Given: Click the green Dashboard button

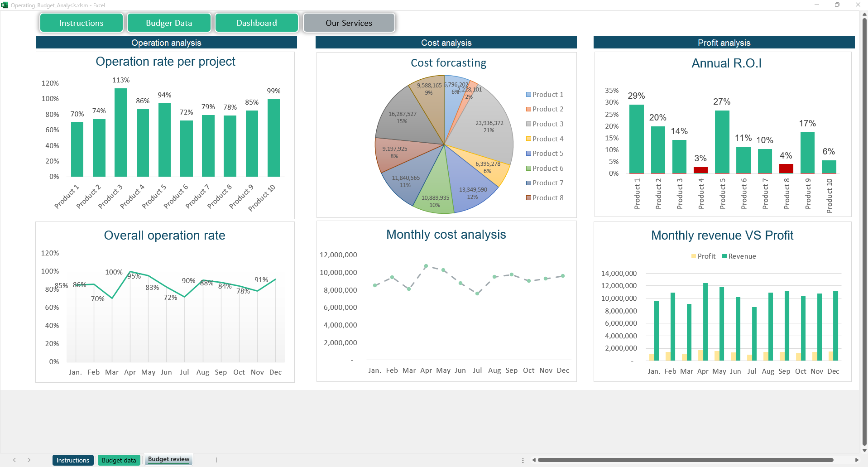Looking at the screenshot, I should tap(256, 23).
